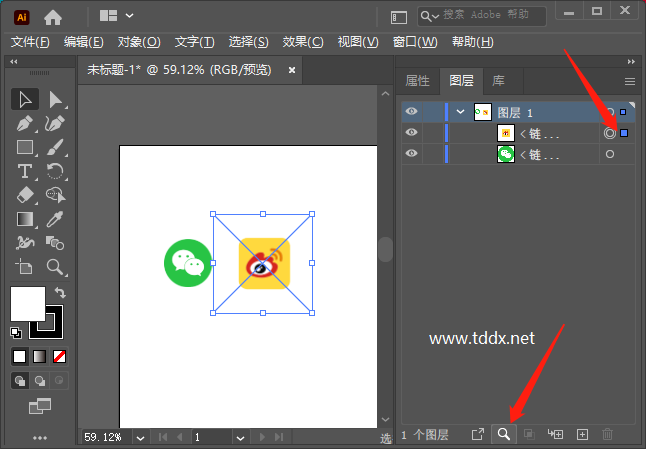Click Collect for Export icon in Layers panel

478,434
